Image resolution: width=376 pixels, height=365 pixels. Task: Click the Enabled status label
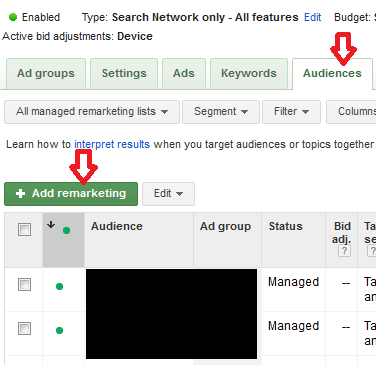41,17
